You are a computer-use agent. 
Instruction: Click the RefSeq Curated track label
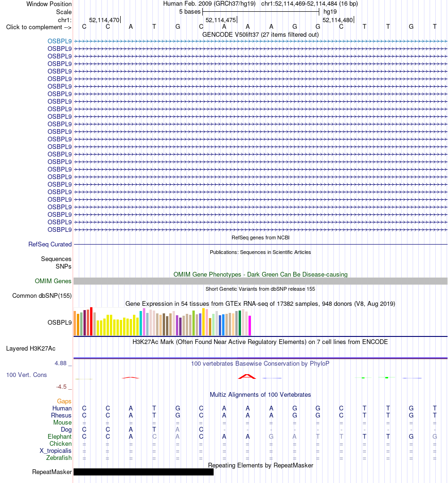(x=50, y=244)
